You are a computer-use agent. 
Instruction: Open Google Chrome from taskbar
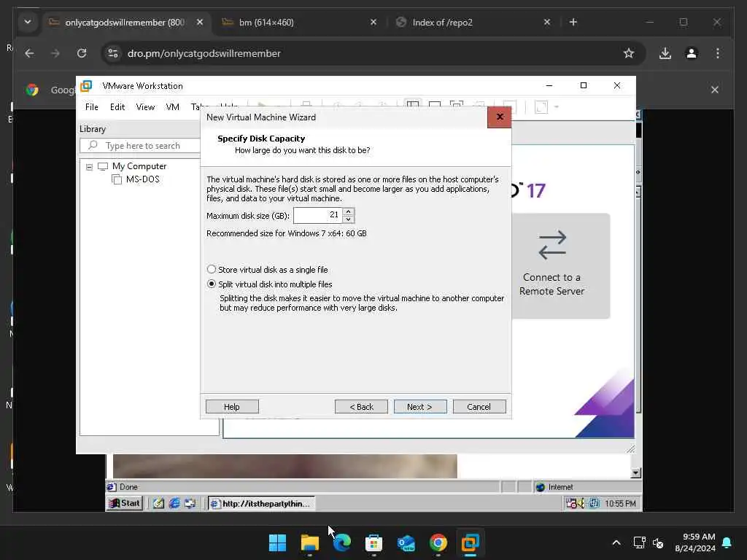438,542
